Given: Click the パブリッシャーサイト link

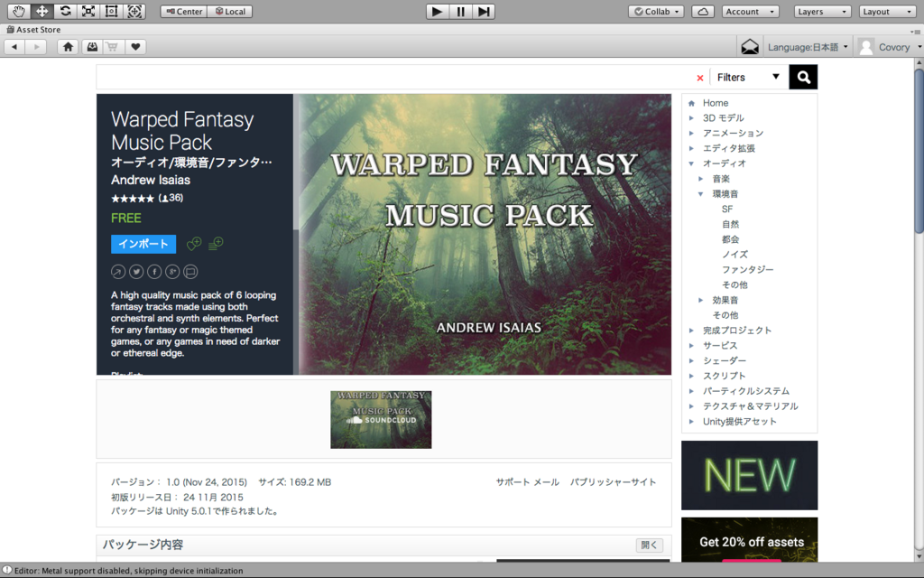Looking at the screenshot, I should [613, 482].
